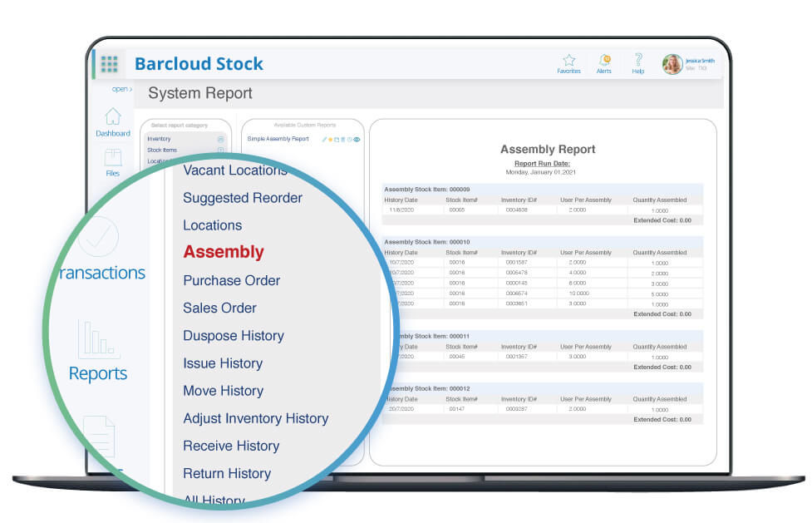The width and height of the screenshot is (812, 523).
Task: Go to Dashboard house icon
Action: [x=113, y=116]
